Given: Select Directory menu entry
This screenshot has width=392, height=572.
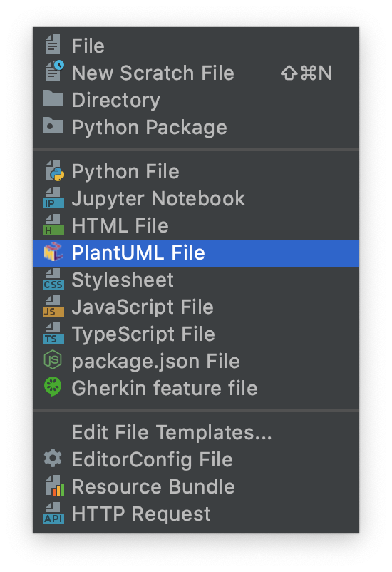Looking at the screenshot, I should click(x=196, y=100).
